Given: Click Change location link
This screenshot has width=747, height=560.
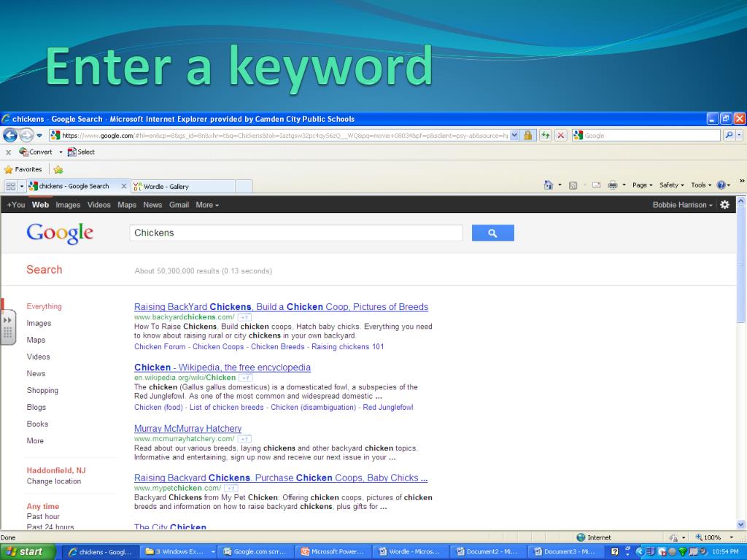Looking at the screenshot, I should [54, 481].
